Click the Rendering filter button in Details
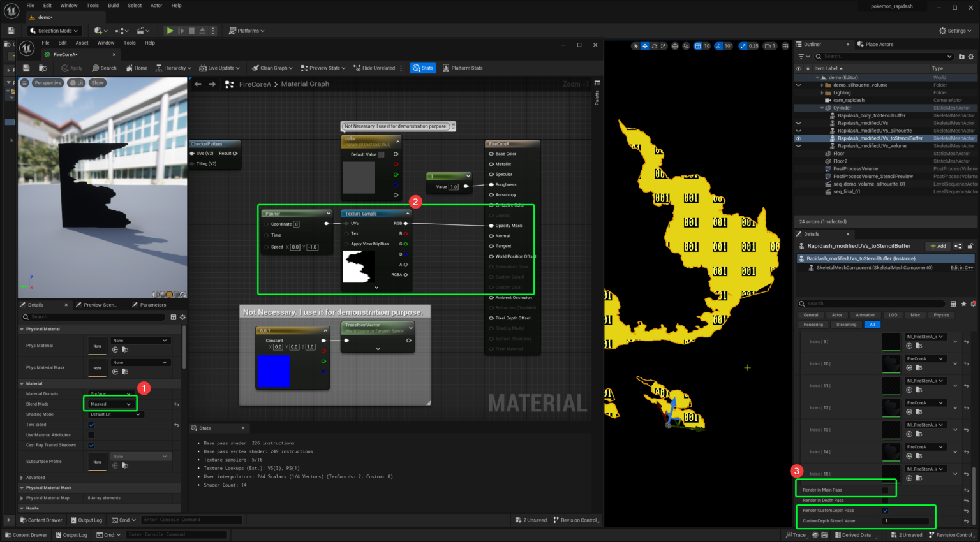Image resolution: width=980 pixels, height=542 pixels. (x=813, y=325)
